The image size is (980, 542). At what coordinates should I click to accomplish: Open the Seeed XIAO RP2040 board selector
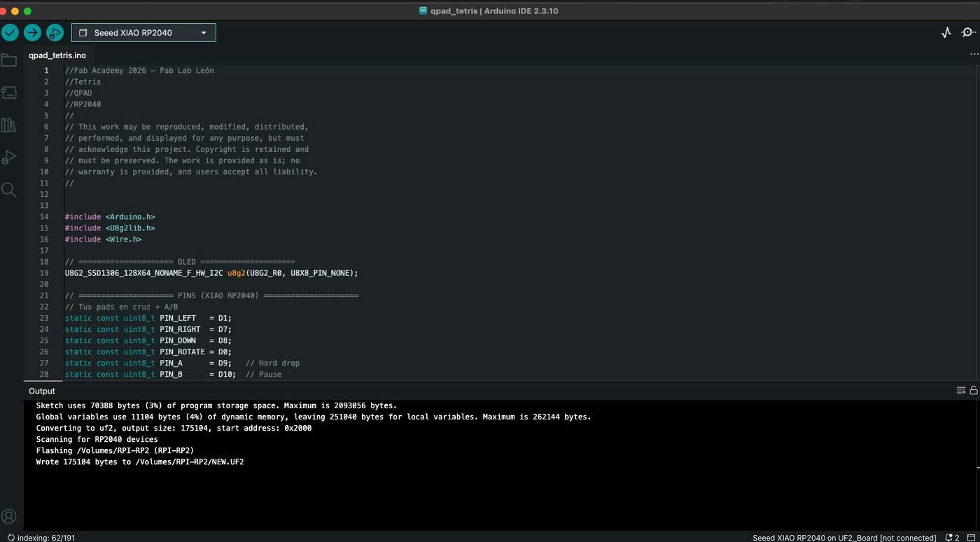coord(143,32)
